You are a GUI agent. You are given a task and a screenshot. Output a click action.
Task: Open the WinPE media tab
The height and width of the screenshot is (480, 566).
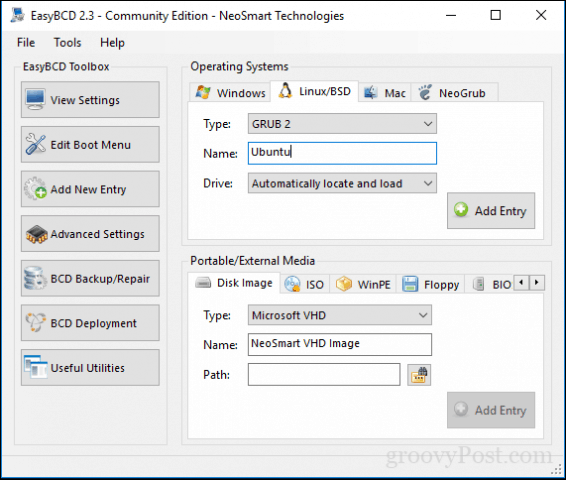tap(363, 284)
